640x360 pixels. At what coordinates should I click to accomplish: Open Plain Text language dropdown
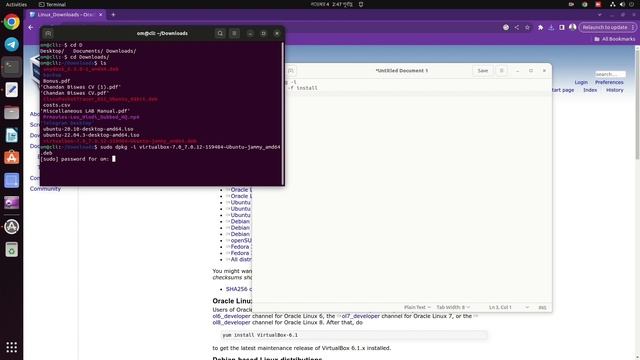click(417, 307)
